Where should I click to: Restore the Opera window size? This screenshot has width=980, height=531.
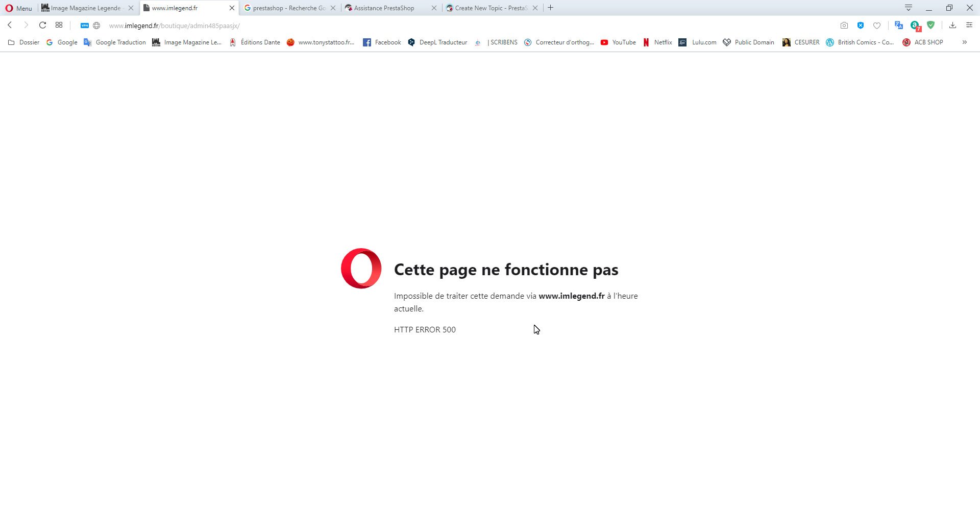(949, 8)
